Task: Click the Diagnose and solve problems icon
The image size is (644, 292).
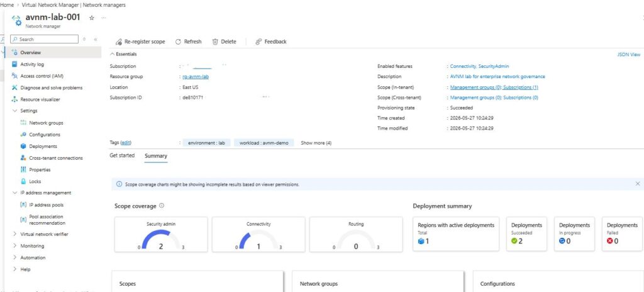Action: tap(15, 87)
